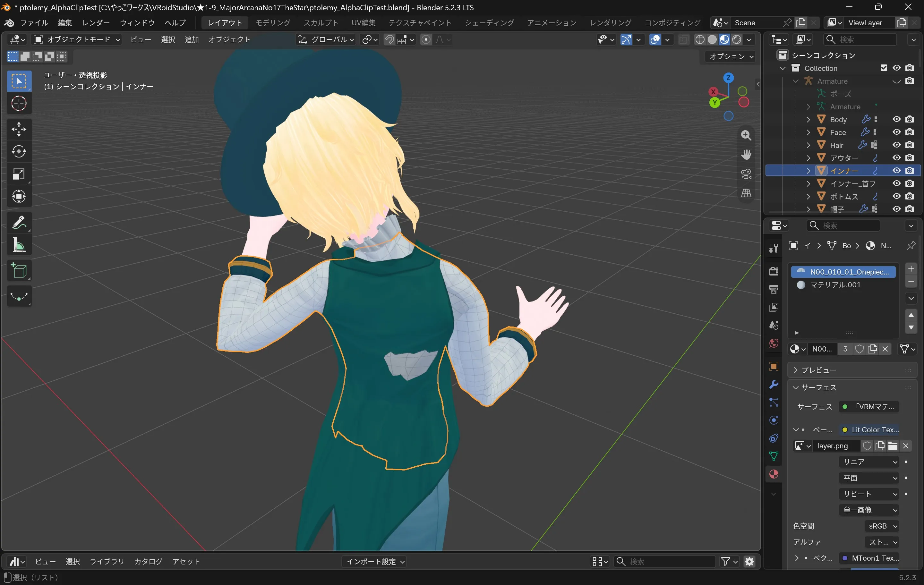
Task: Open the オプション dropdown in viewport
Action: [731, 56]
